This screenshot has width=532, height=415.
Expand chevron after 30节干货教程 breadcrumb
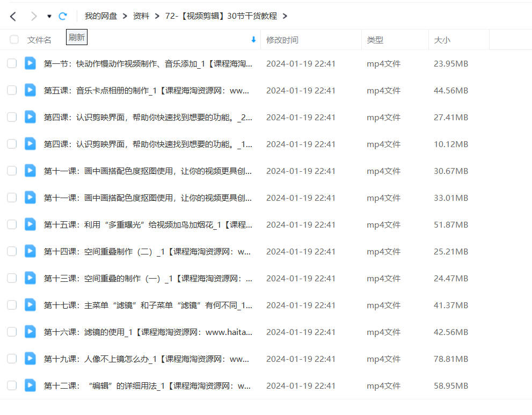285,16
